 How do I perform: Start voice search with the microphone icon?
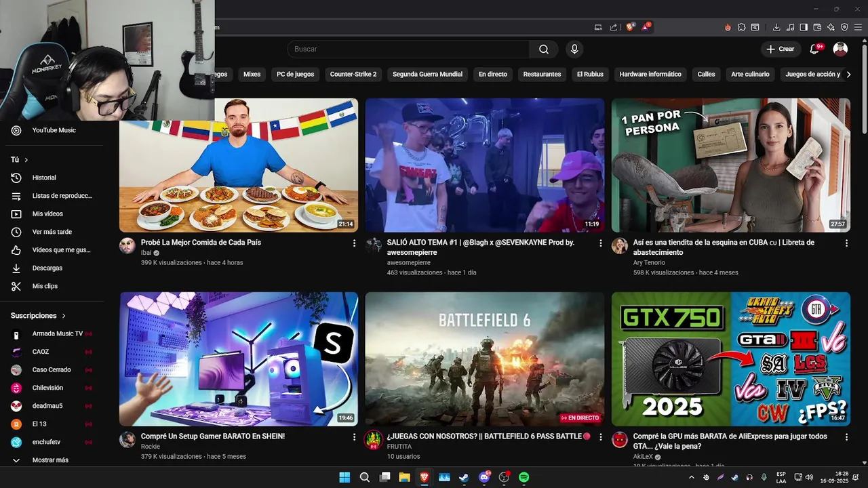574,49
